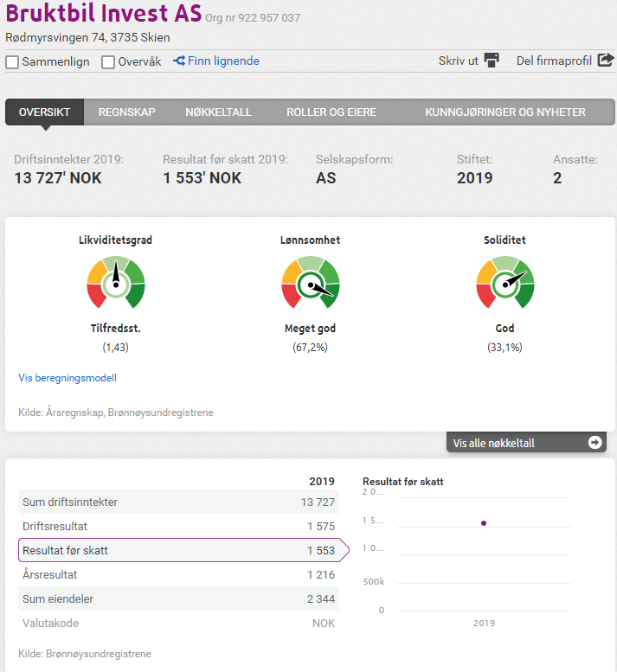The width and height of the screenshot is (617, 672).
Task: Click the Finn lignende link
Action: pyautogui.click(x=223, y=61)
